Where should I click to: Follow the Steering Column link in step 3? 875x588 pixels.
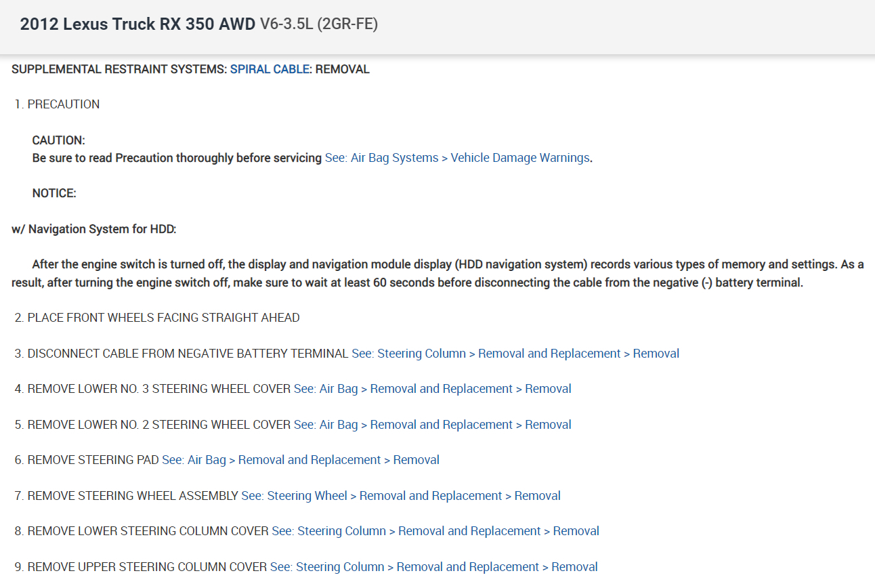(x=515, y=354)
